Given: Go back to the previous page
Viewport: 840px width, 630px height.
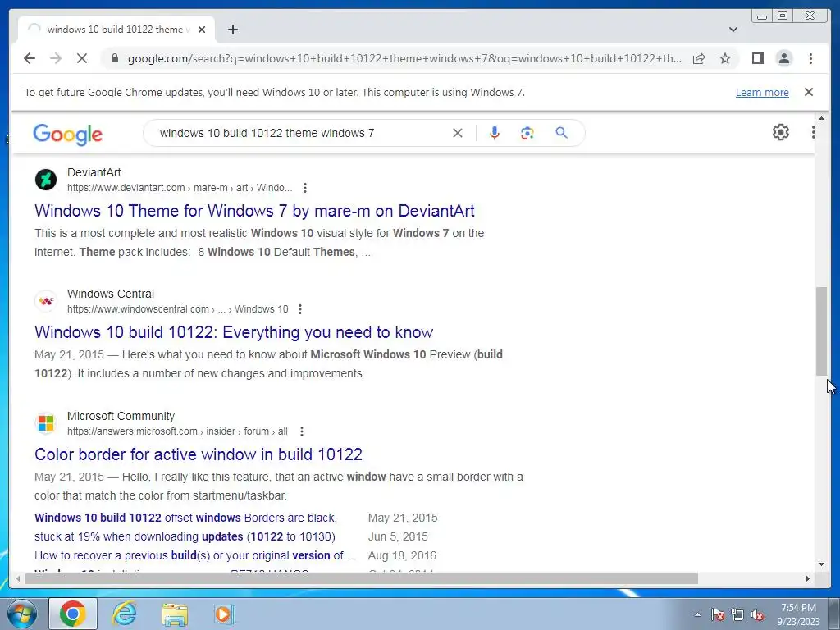Looking at the screenshot, I should [x=30, y=58].
